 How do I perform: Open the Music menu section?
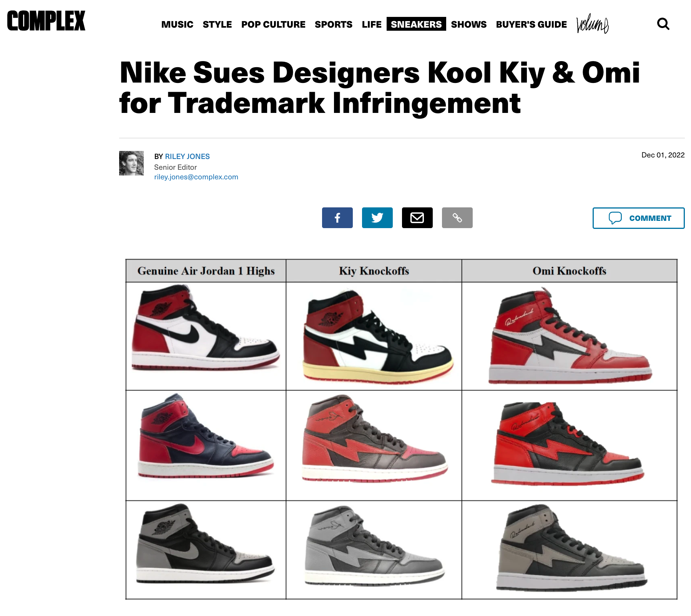tap(177, 24)
